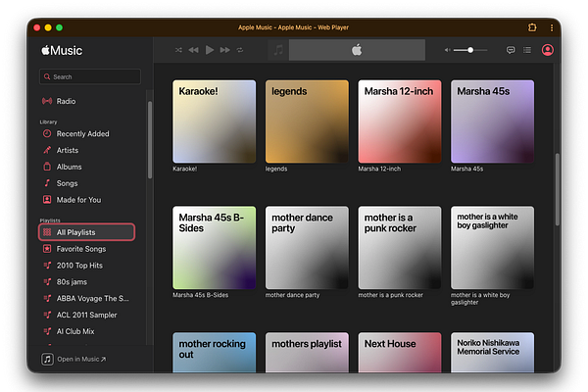Click the mother dance party caption text
This screenshot has width=588, height=392.
(292, 295)
